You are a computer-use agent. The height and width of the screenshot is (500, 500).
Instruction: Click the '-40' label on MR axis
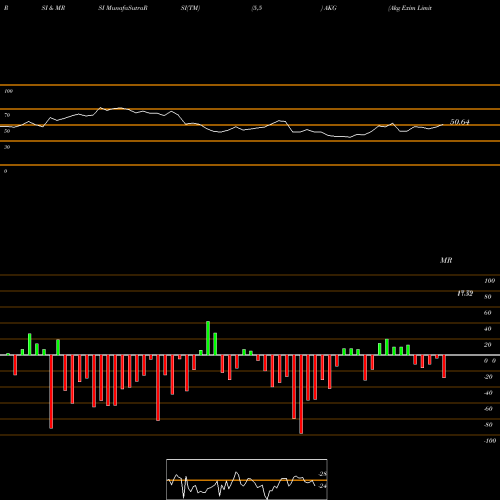[x=488, y=393]
